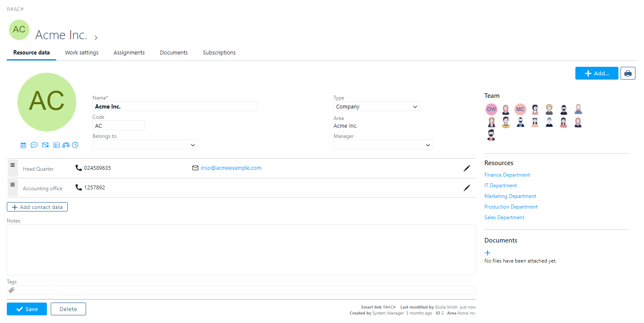This screenshot has width=644, height=323.
Task: Select the OW team member avatar
Action: tap(491, 109)
